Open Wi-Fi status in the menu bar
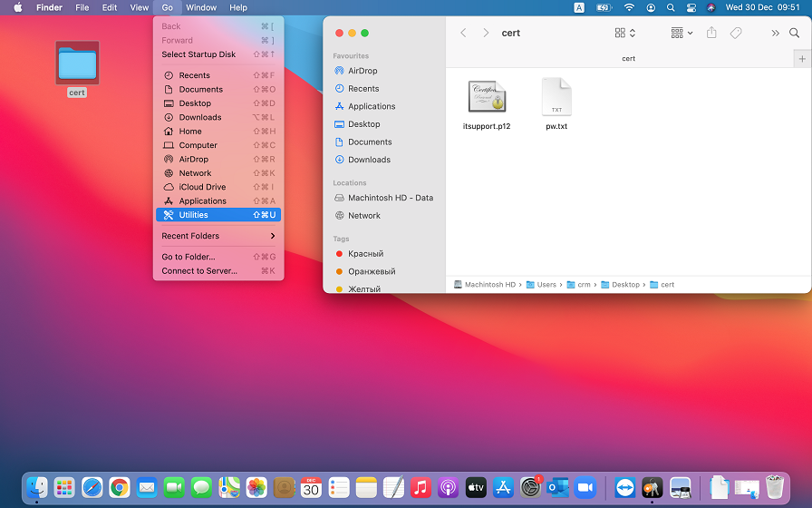Screen dimensions: 812x508 629,7
